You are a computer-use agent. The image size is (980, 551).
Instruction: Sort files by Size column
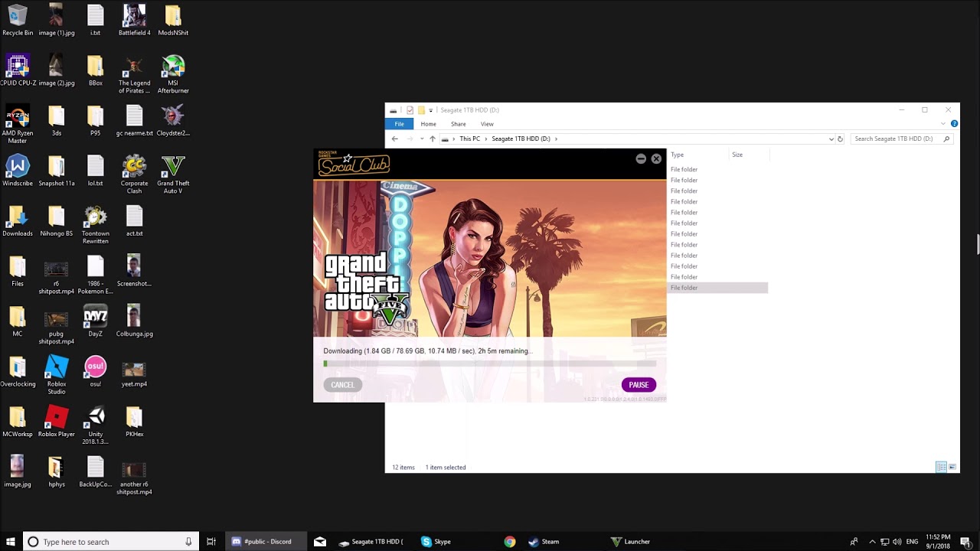(737, 155)
